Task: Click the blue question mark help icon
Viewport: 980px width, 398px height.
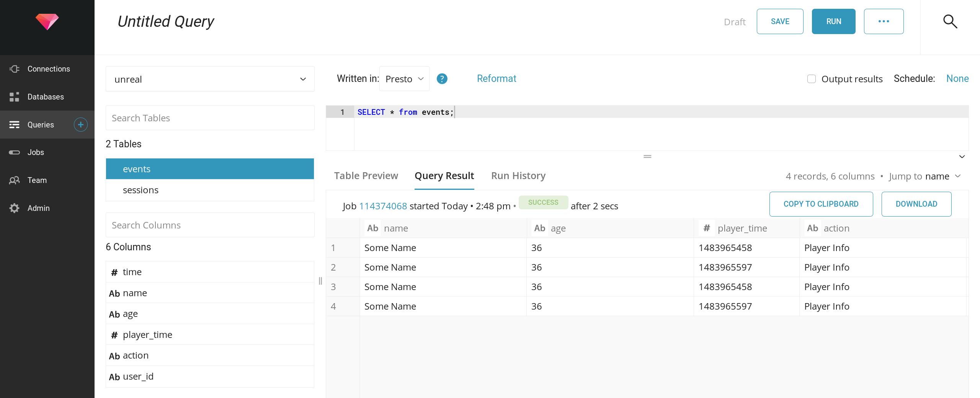Action: (x=442, y=79)
